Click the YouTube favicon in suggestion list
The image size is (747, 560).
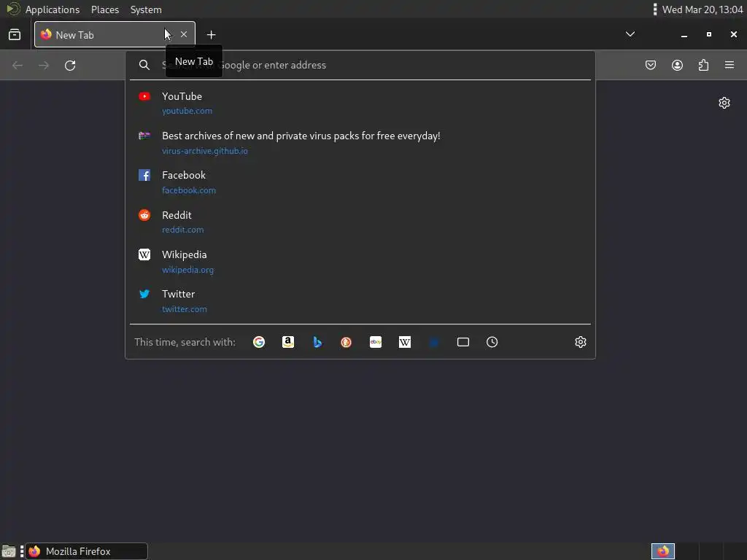click(144, 96)
